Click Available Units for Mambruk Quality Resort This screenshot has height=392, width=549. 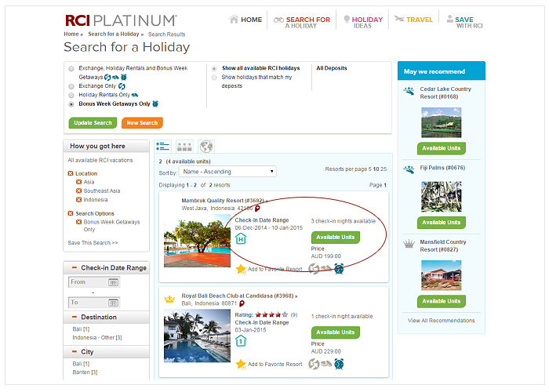pyautogui.click(x=336, y=238)
